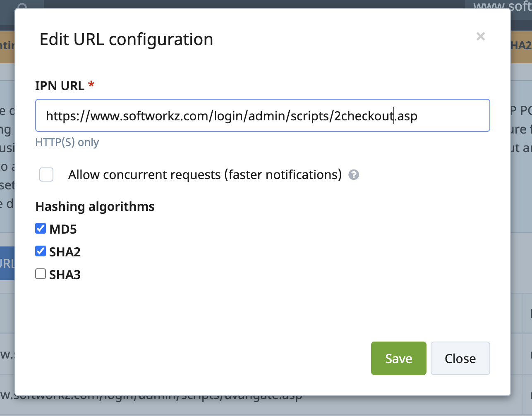Open the concurrent requests help icon
Screen dimensions: 532x416
coord(354,175)
